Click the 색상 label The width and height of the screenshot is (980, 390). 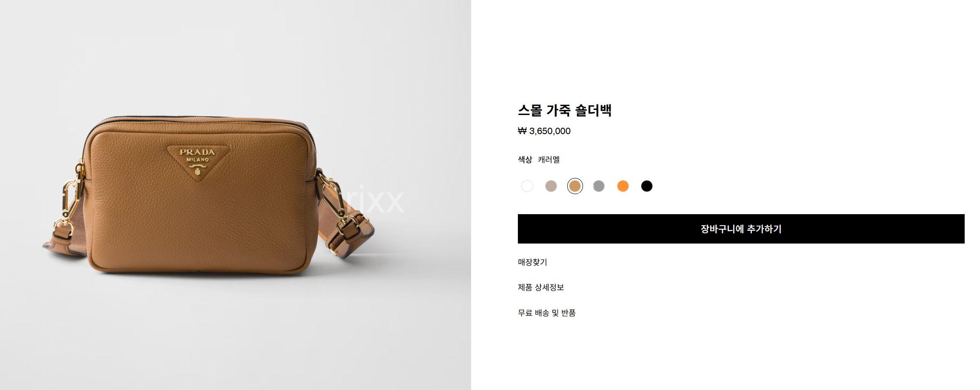point(525,160)
